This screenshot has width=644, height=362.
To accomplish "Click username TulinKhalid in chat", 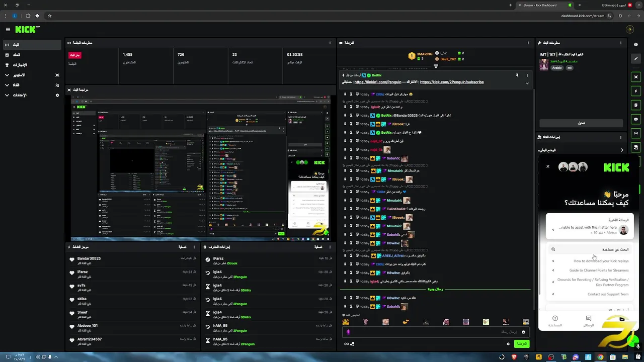I will tap(395, 209).
